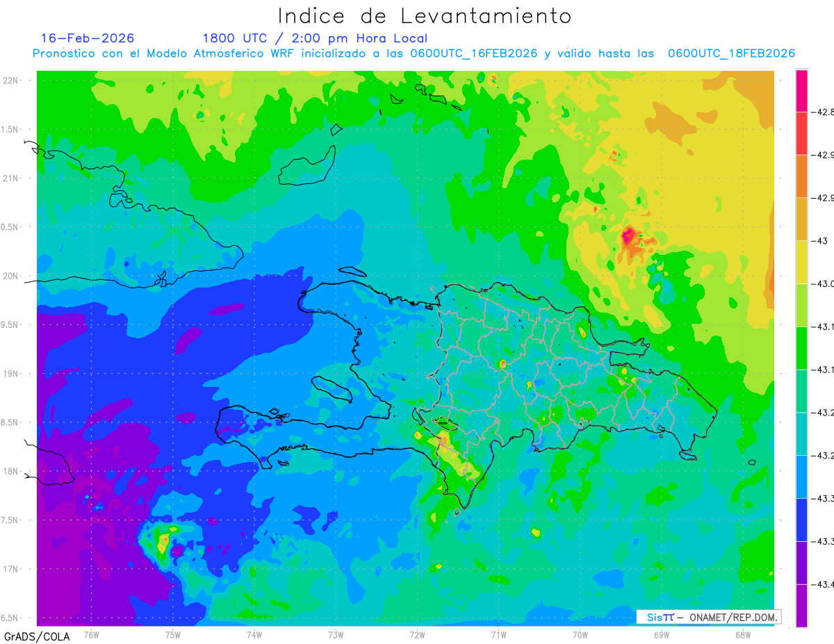Viewport: 834px width, 644px height.
Task: Click the "21N" latitude label
Action: tap(11, 178)
